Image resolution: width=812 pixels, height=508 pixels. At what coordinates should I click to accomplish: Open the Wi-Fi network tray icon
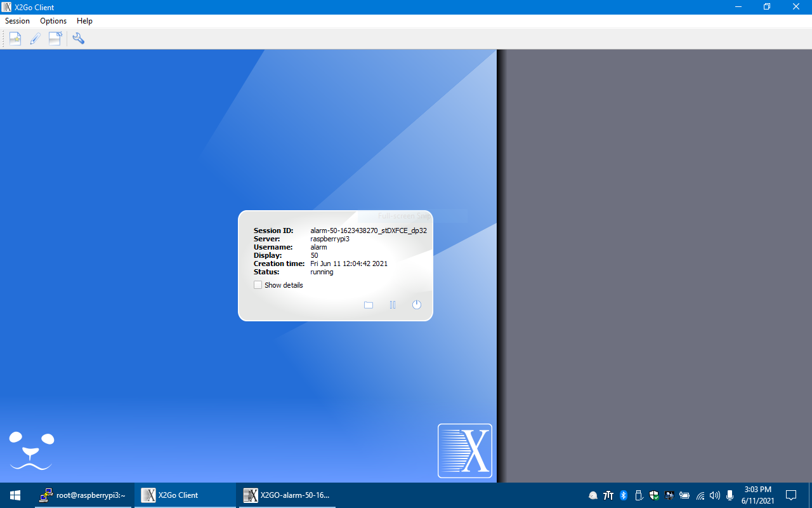700,495
